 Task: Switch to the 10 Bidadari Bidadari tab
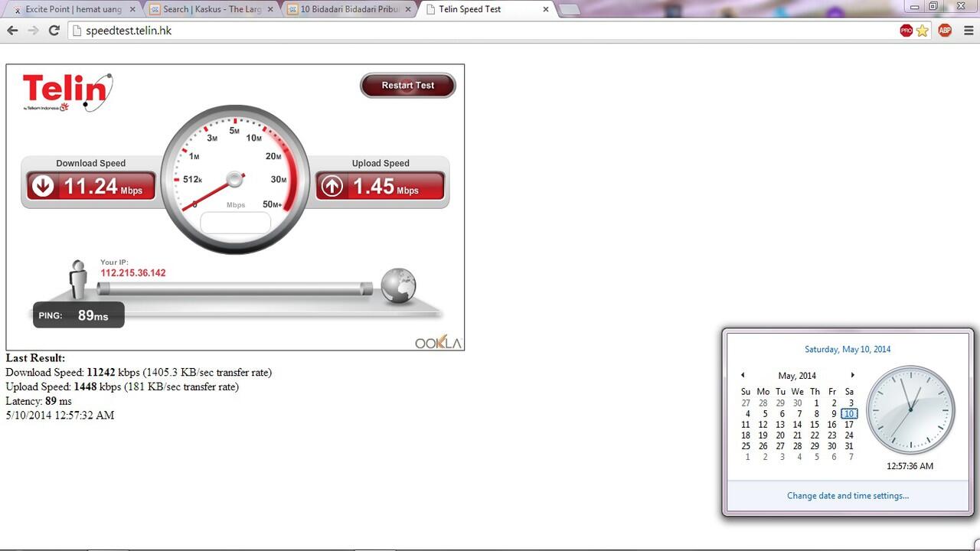point(350,9)
